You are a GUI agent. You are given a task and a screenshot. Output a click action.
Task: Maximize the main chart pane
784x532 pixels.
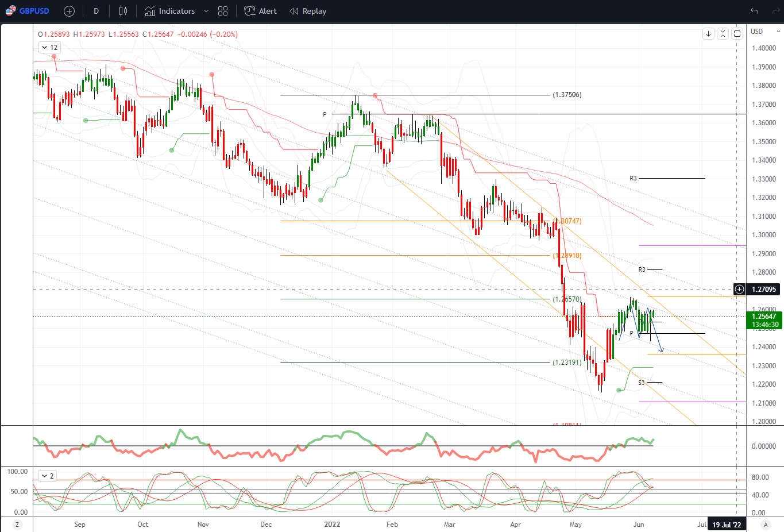(x=737, y=34)
